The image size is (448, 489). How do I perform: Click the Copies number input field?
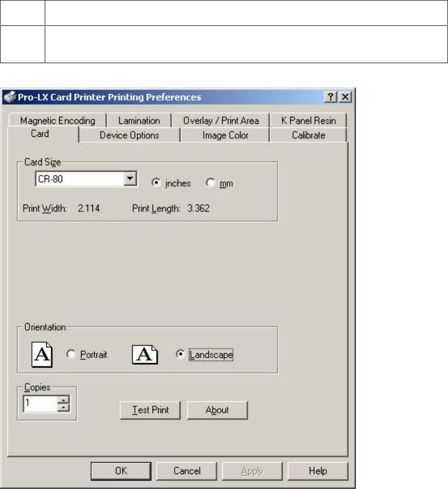point(41,403)
